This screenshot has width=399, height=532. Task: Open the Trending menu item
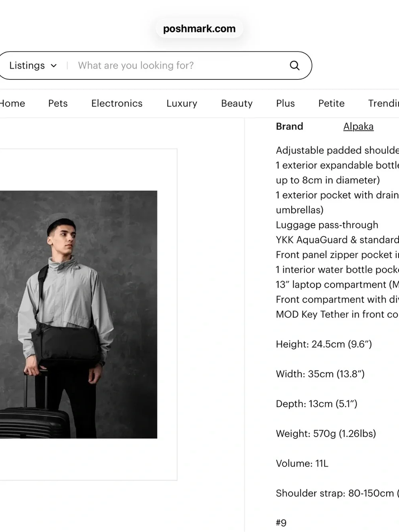click(383, 103)
